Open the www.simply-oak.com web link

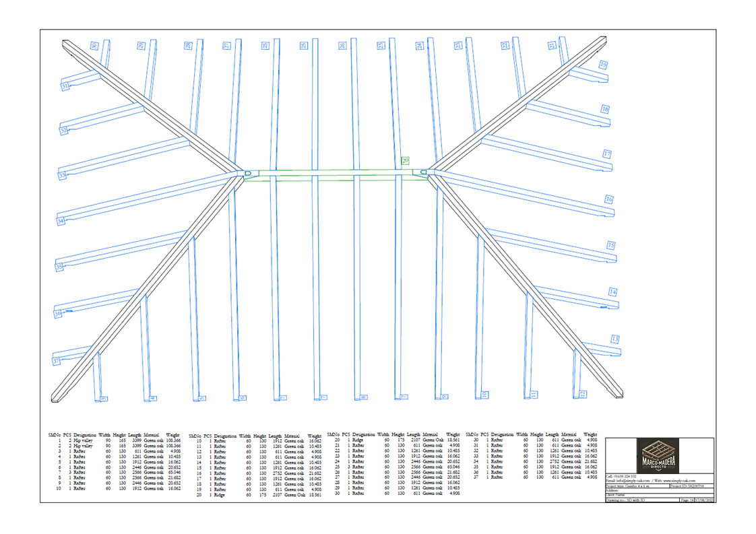point(679,481)
